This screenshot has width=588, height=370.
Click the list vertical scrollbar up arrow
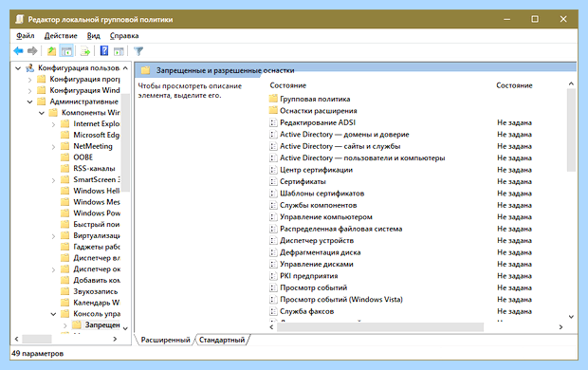pyautogui.click(x=571, y=83)
